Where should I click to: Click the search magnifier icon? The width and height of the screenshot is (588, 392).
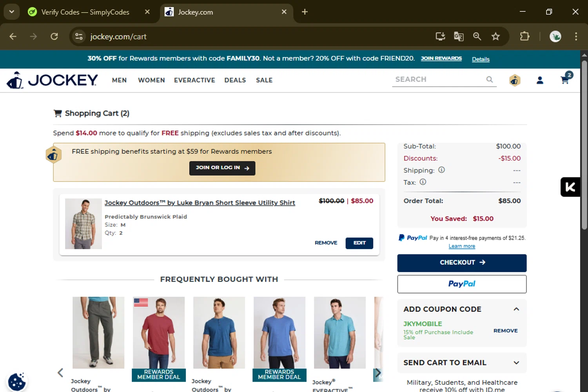tap(490, 79)
